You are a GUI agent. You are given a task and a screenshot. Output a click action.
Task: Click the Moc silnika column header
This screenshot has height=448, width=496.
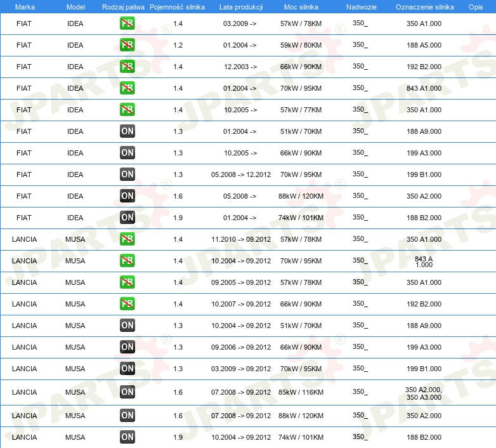pos(301,7)
